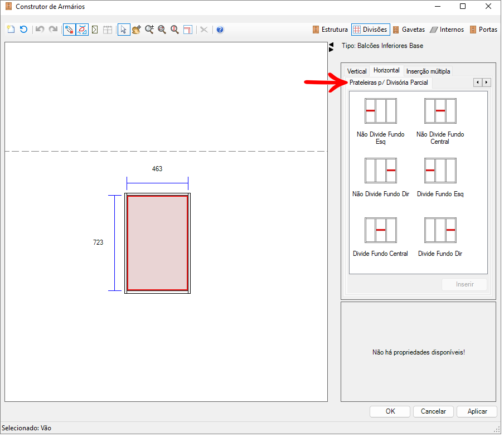Screen dimensions: 504x437
Task: Click the zoom window magnifier icon
Action: [162, 30]
